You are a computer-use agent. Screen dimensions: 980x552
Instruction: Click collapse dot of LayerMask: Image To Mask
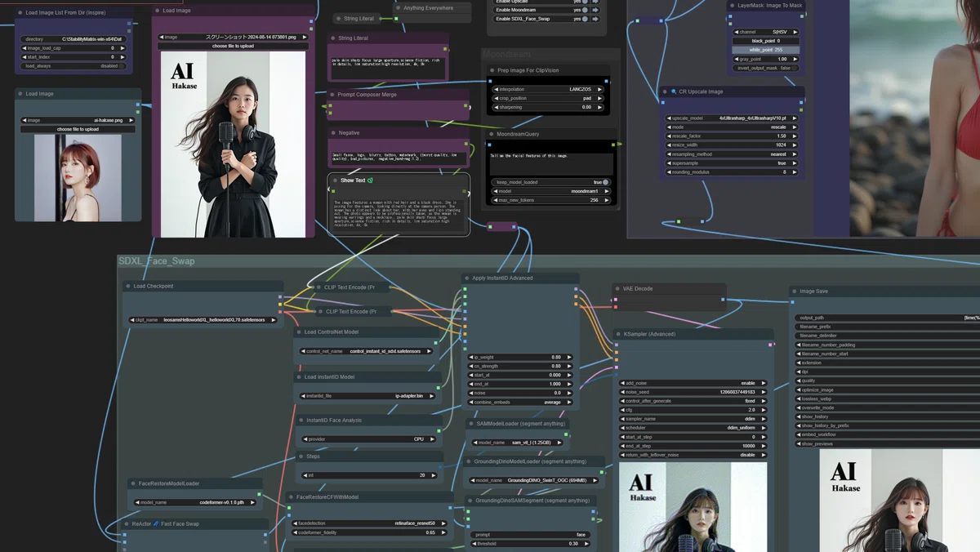coord(732,6)
